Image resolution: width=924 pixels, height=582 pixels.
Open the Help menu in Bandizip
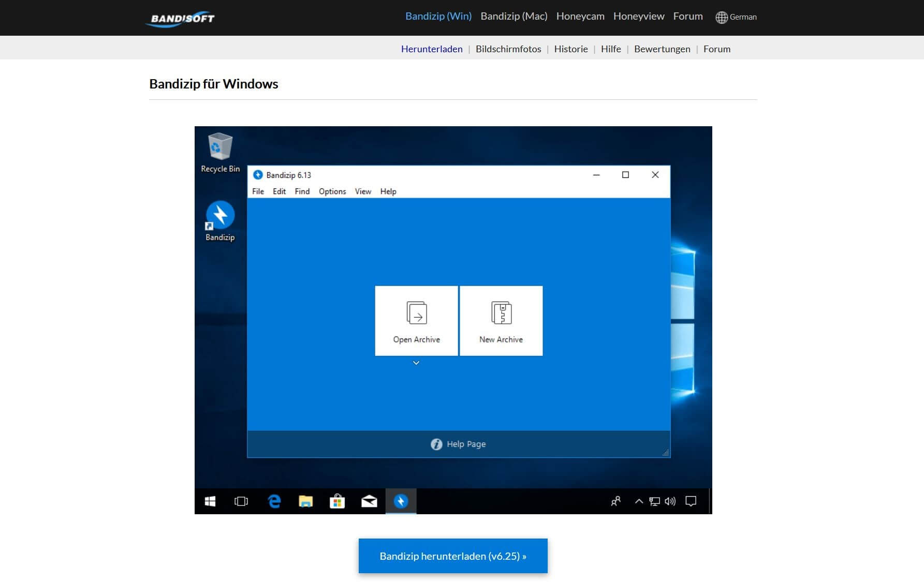[388, 191]
